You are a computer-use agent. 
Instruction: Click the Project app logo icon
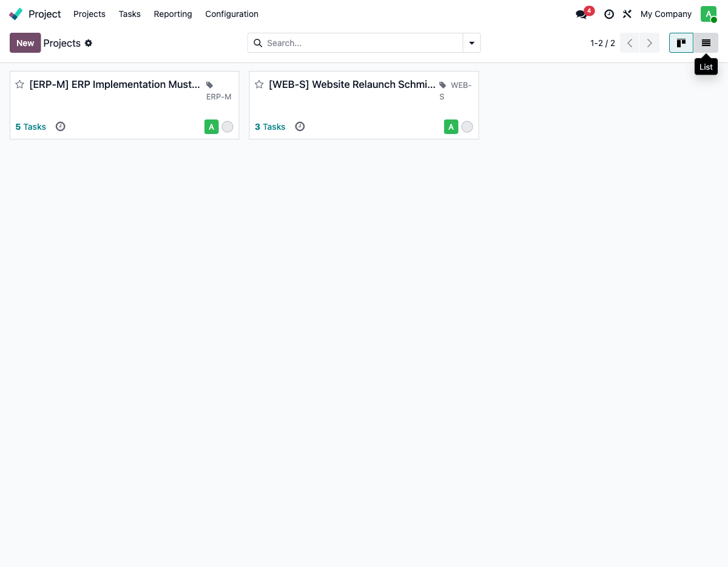click(16, 14)
